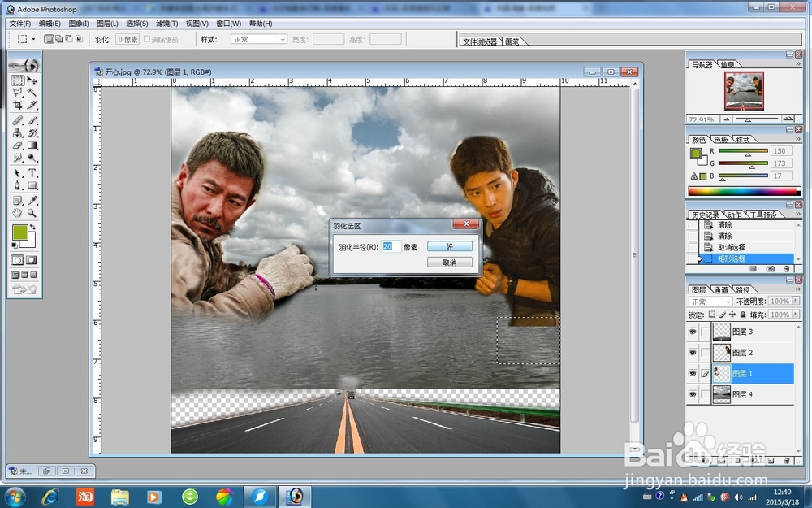Screen dimensions: 812x508
Task: Select the Zoom tool
Action: tap(32, 212)
